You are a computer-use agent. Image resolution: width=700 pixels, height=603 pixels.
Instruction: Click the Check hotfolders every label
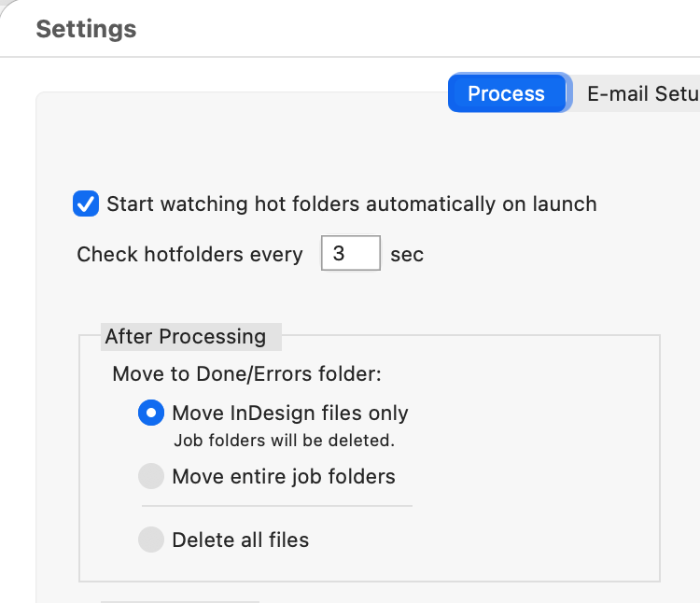(189, 254)
